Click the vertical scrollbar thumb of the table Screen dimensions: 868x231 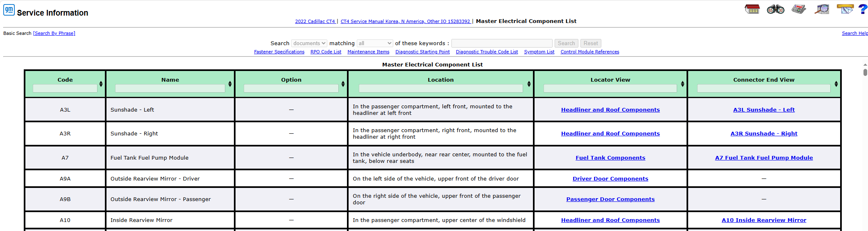[865, 73]
